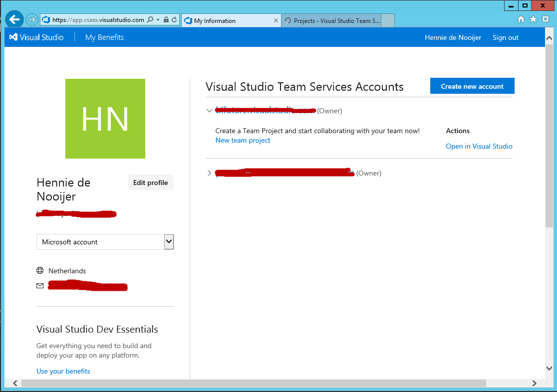Click the back navigation arrow
Image resolution: width=557 pixels, height=392 pixels.
point(14,19)
